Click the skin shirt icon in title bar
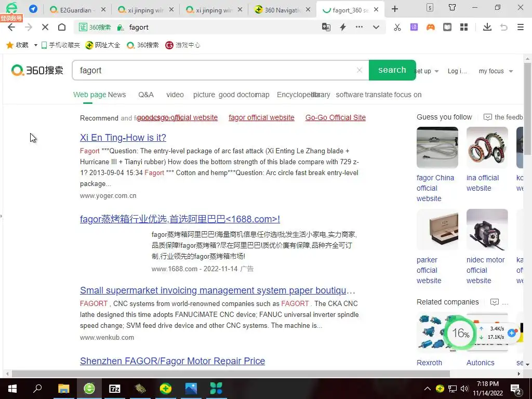The height and width of the screenshot is (399, 532). click(x=453, y=7)
